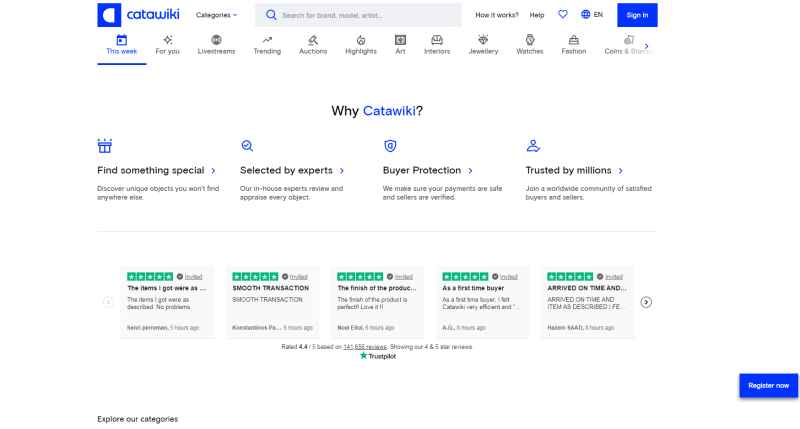Click chevron beside Find something special
The image size is (800, 429).
pyautogui.click(x=213, y=171)
